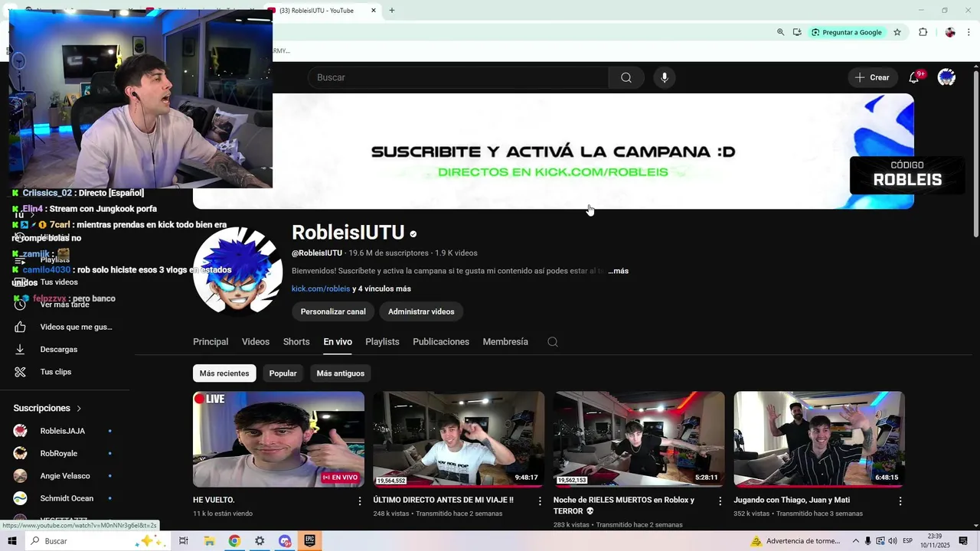Expand the Suscripciones section arrow
The height and width of the screenshot is (551, 980).
79,409
